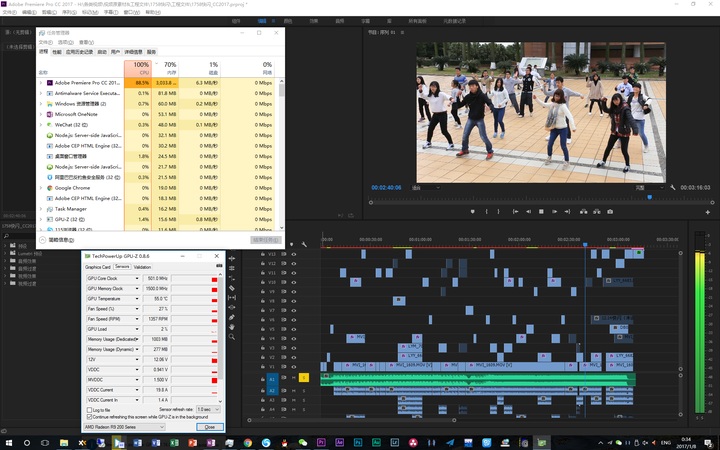Image resolution: width=720 pixels, height=450 pixels.
Task: Toggle visibility eye of track V10
Action: 294,282
